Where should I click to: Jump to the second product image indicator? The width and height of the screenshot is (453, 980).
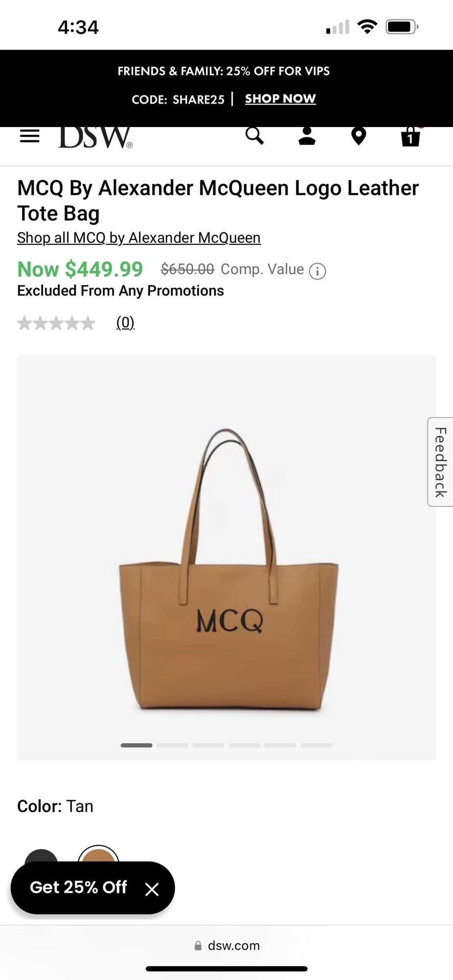(x=173, y=745)
